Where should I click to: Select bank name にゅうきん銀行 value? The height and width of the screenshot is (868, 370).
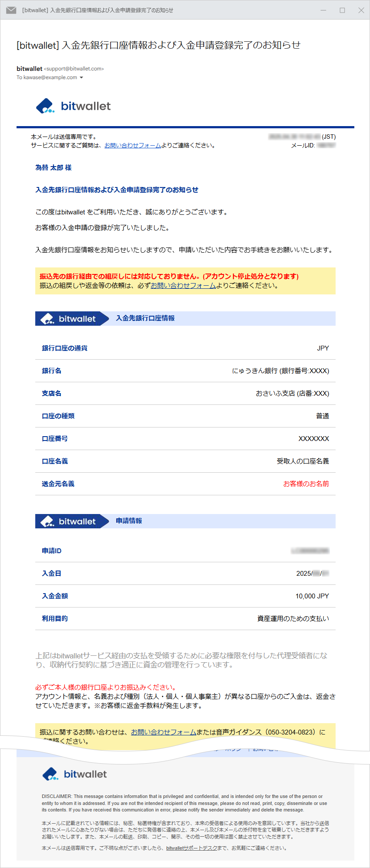click(281, 371)
